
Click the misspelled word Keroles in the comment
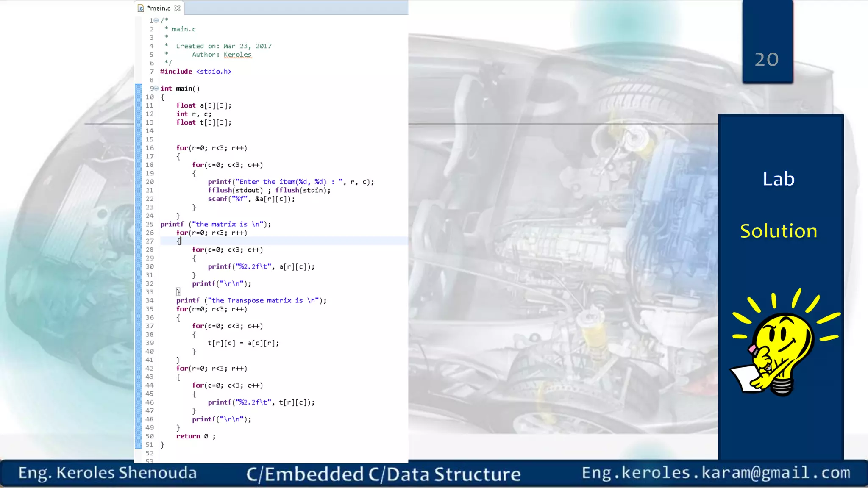(237, 55)
